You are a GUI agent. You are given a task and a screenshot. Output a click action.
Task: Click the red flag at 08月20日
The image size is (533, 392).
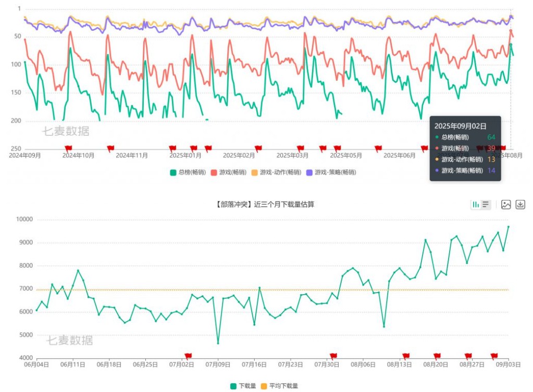(x=437, y=356)
